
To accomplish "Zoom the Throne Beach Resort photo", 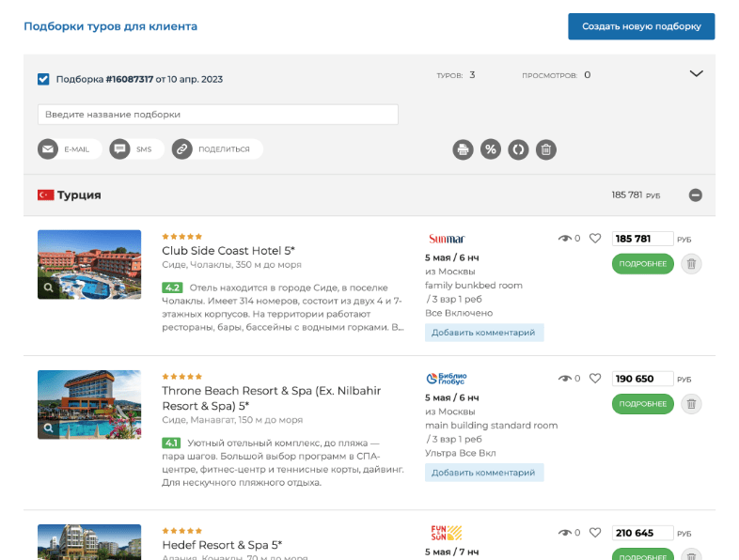I will (x=49, y=428).
